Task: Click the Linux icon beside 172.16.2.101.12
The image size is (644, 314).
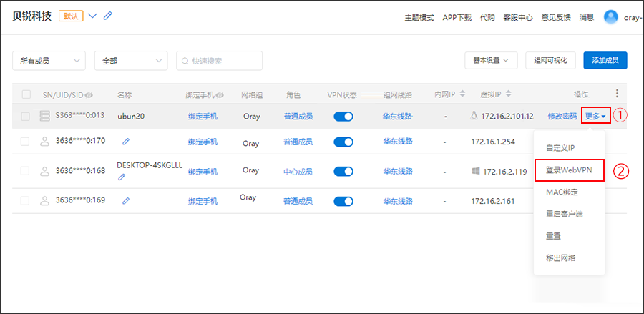Action: tap(474, 116)
